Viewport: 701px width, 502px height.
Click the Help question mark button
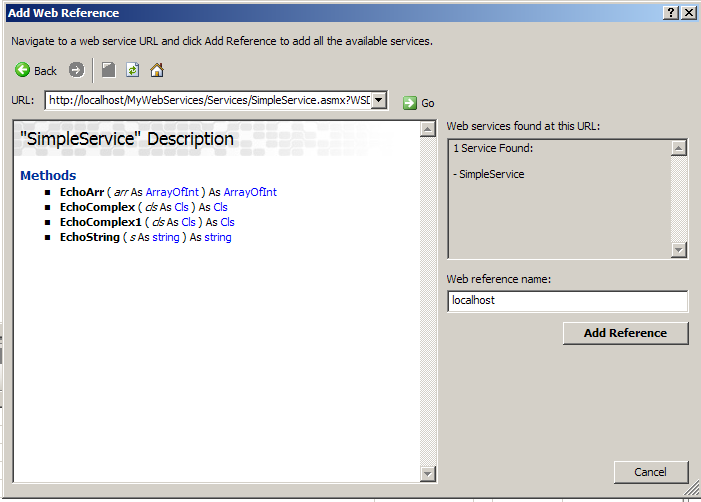(671, 13)
